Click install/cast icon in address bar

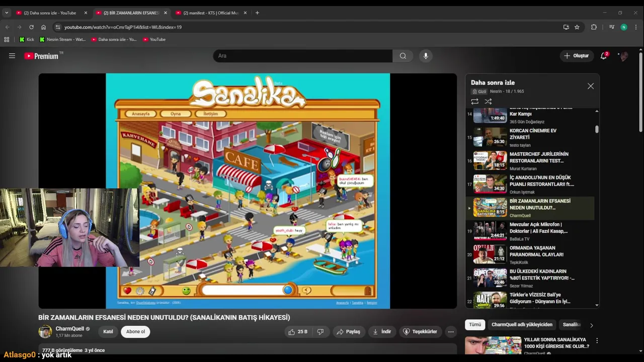click(566, 27)
